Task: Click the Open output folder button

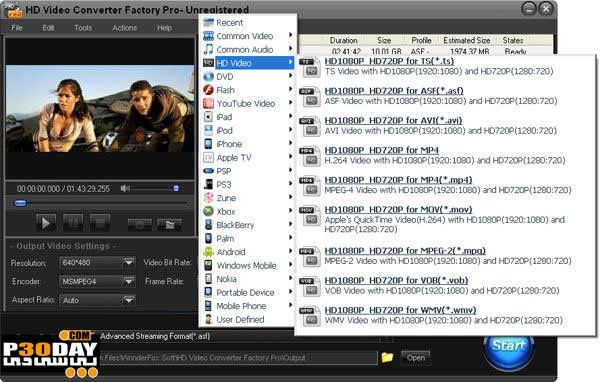Action: 416,358
